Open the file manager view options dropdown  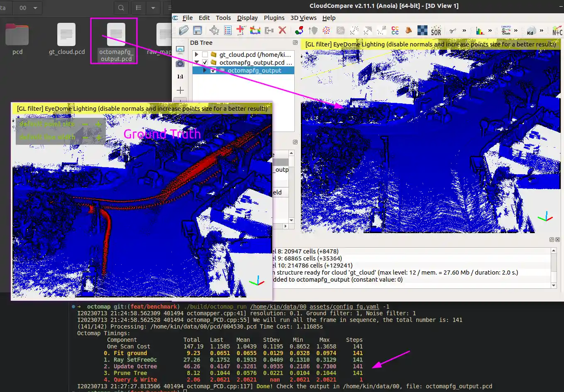coord(153,8)
